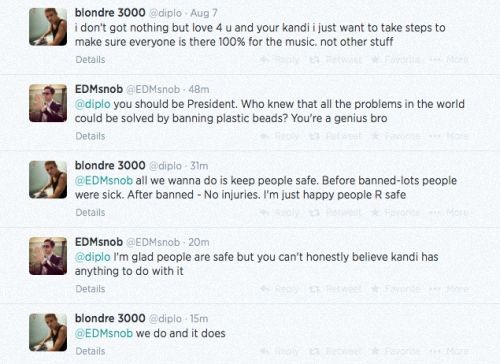Favorite the Aug 7 diplo tweet
This screenshot has width=500, height=364.
pyautogui.click(x=395, y=60)
